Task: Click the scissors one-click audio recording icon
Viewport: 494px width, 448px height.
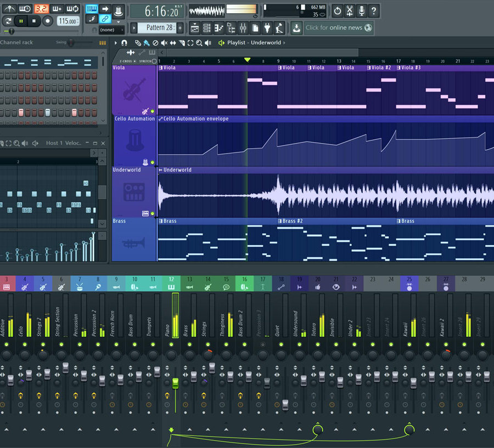Action: pos(349,10)
